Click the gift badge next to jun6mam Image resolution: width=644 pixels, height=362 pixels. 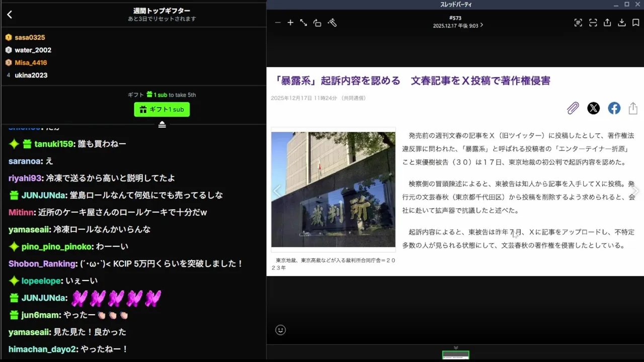coord(14,315)
